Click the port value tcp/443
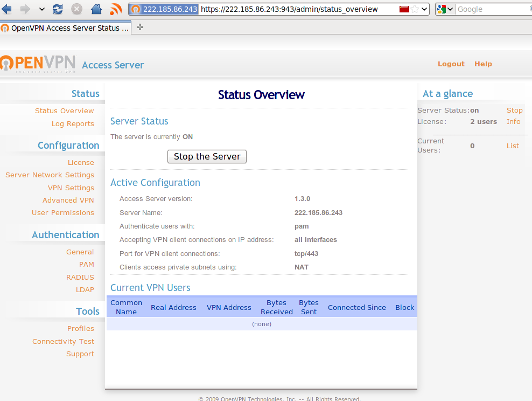 pos(306,254)
